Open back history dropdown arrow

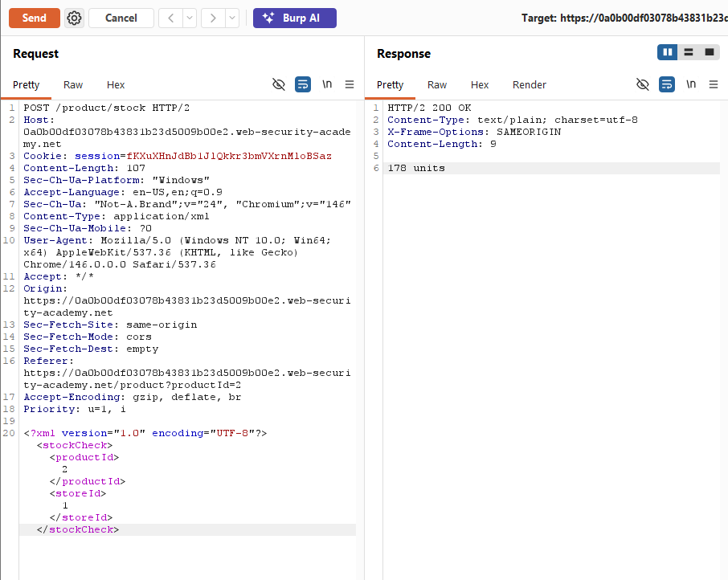[190, 18]
